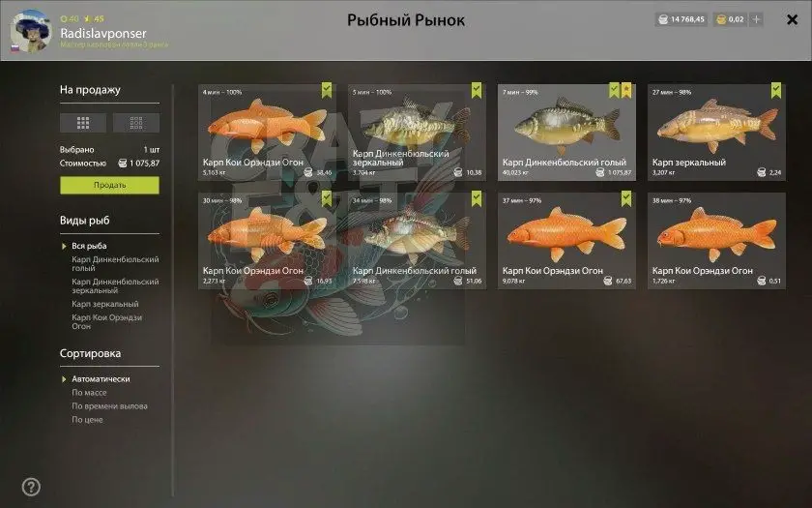Deselect all fish with outlined grid icon
Viewport: 812px width, 508px height.
click(136, 123)
